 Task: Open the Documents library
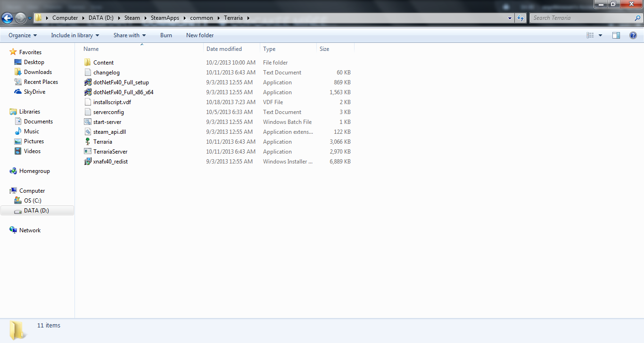point(38,122)
